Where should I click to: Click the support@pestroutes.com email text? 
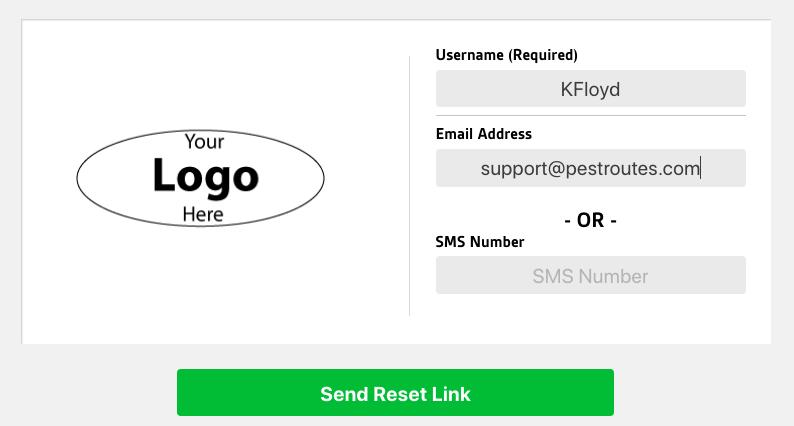(589, 168)
